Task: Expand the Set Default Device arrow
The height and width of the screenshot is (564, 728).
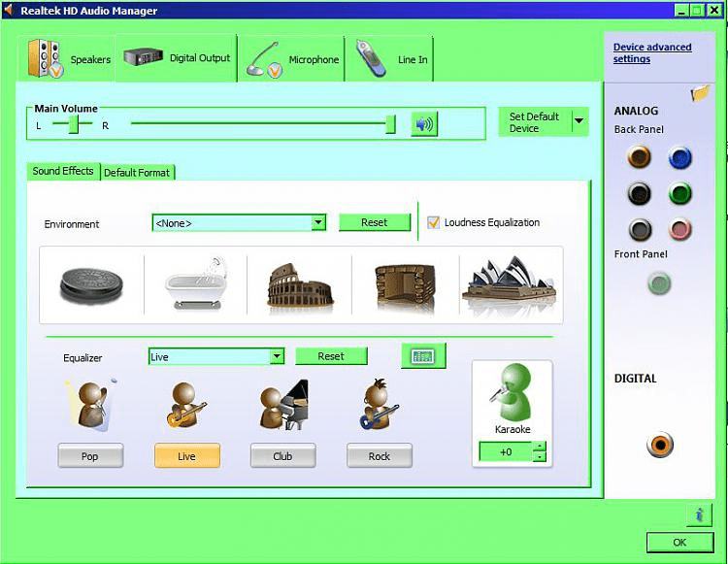Action: point(579,122)
